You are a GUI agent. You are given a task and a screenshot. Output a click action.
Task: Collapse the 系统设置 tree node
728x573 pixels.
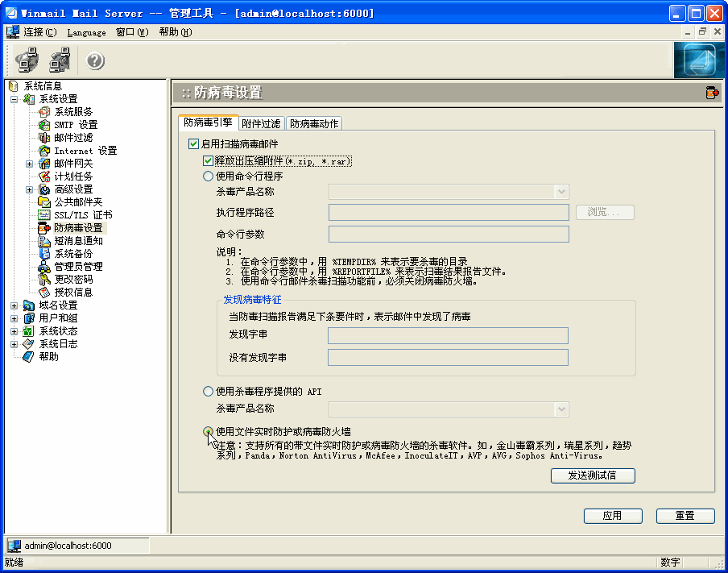(x=14, y=99)
